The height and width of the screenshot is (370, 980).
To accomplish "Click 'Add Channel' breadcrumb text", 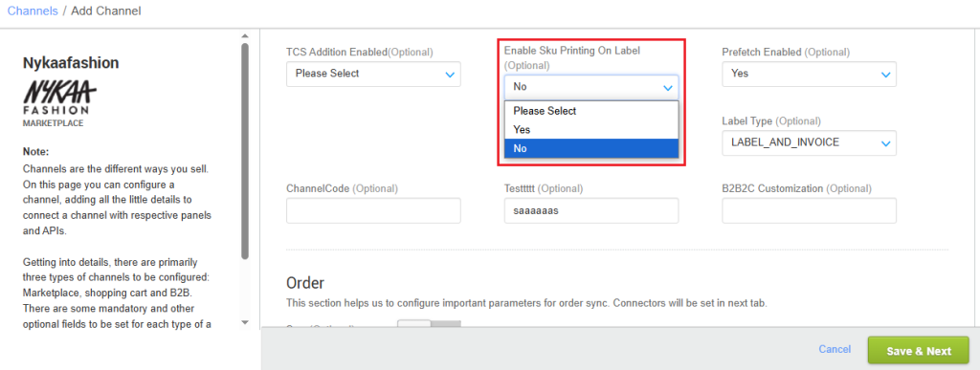I will click(106, 11).
